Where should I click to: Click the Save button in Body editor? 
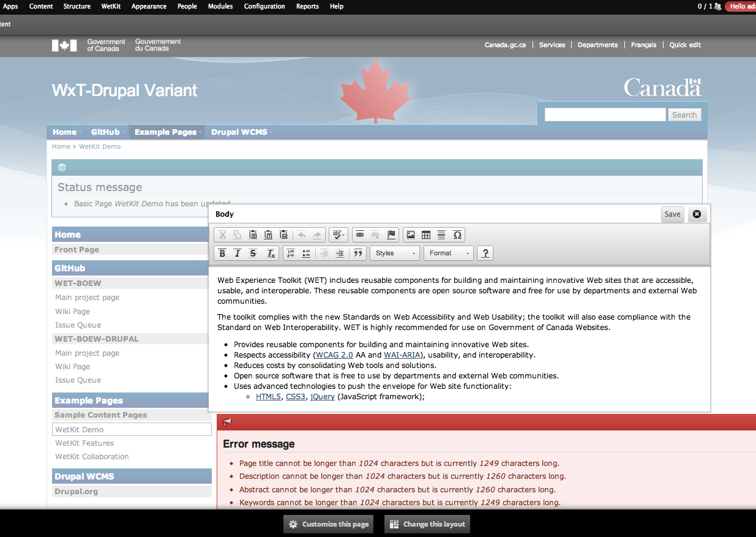pos(672,214)
